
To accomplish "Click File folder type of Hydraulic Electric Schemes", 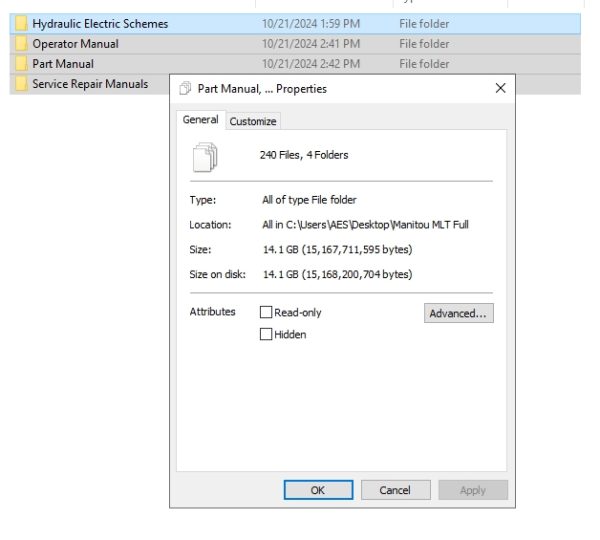I will pos(424,24).
